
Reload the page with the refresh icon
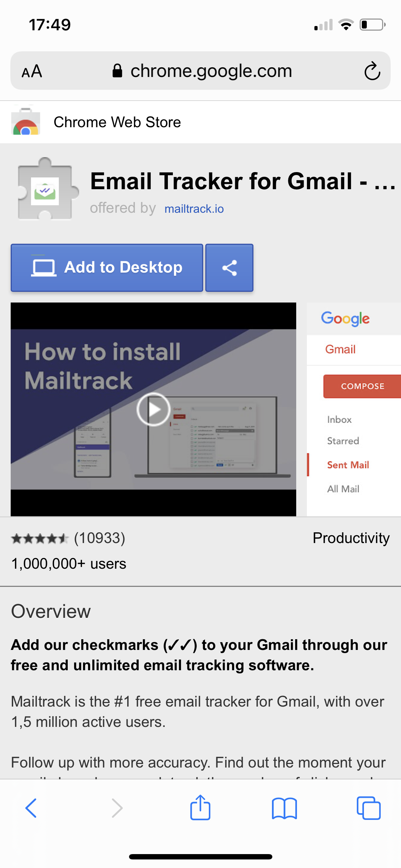[x=372, y=71]
